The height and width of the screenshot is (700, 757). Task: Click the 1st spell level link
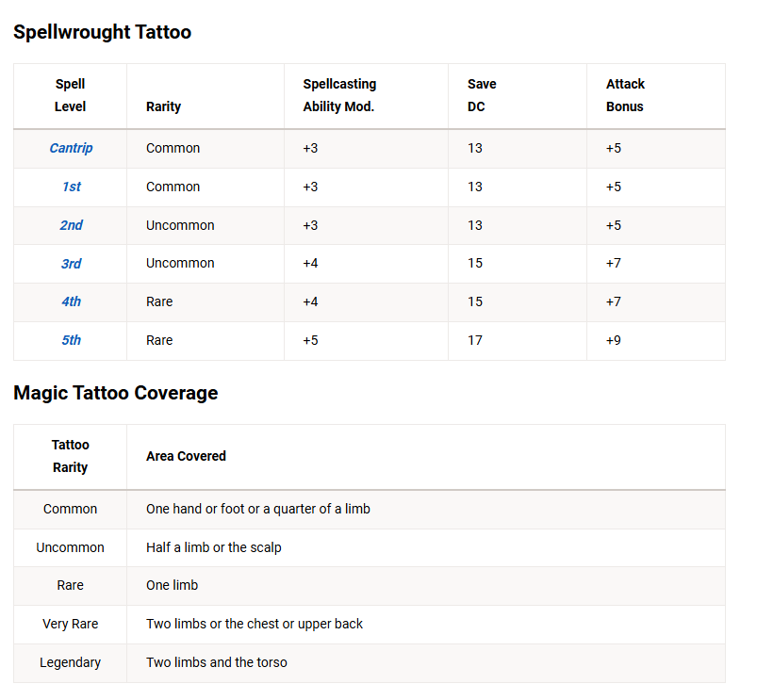coord(71,187)
